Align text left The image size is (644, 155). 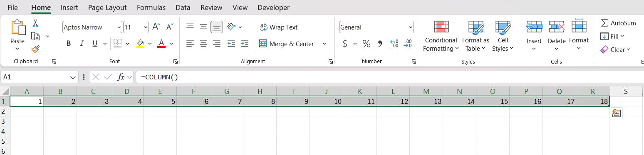pos(190,43)
